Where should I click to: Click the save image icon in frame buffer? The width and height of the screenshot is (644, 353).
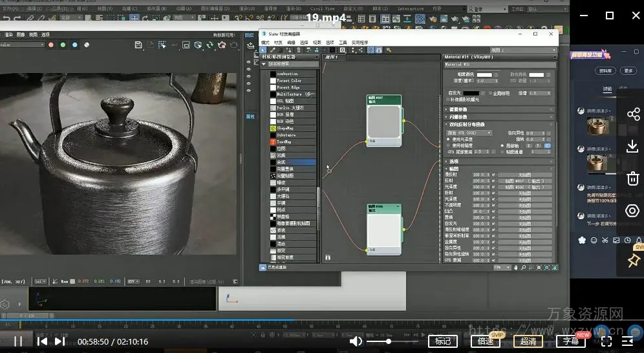(138, 45)
